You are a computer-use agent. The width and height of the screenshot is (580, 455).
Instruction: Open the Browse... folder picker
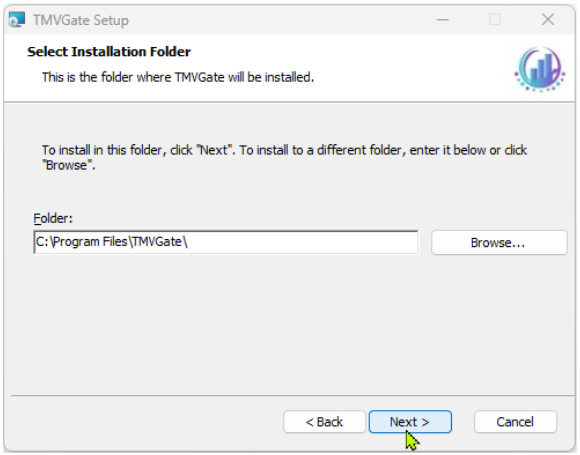499,243
